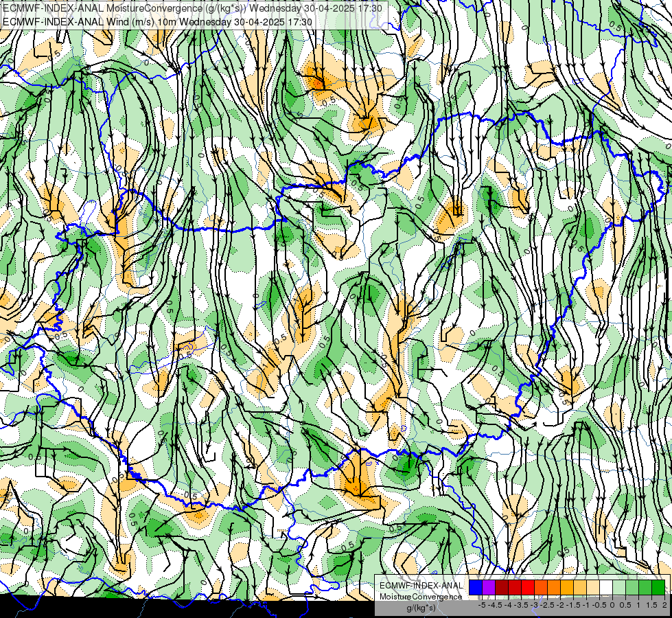Click the 0 tick label in legend scale
672x618 pixels.
(612, 605)
